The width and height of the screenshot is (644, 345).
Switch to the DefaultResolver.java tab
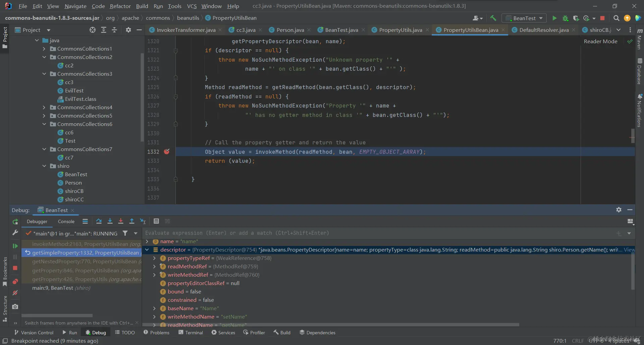(544, 30)
